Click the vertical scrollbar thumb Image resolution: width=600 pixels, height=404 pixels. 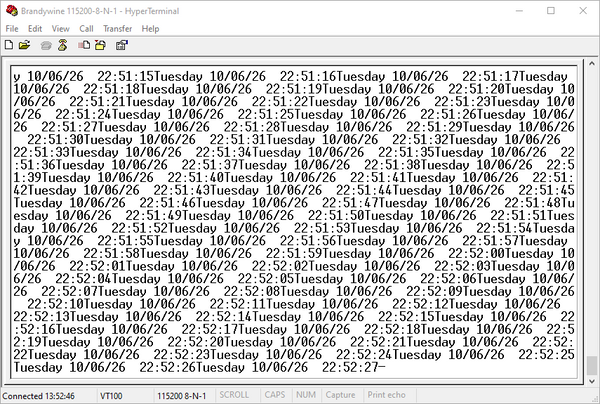(x=592, y=365)
